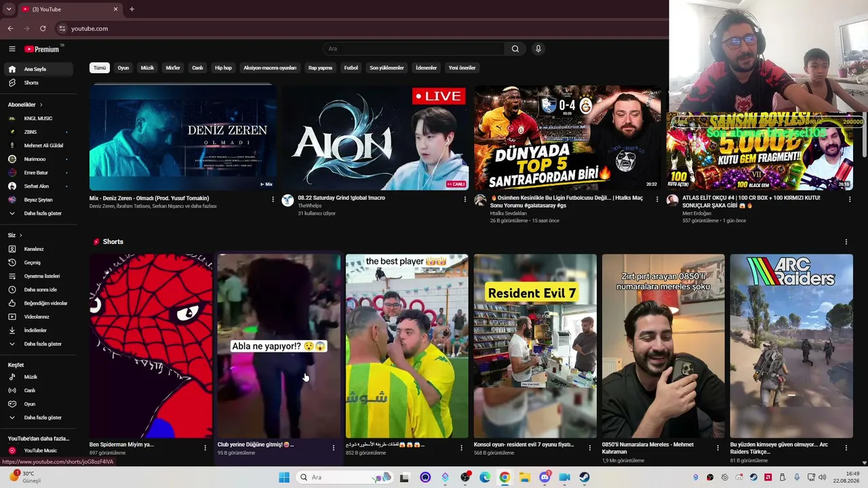Open a new Chrome tab

[x=132, y=9]
